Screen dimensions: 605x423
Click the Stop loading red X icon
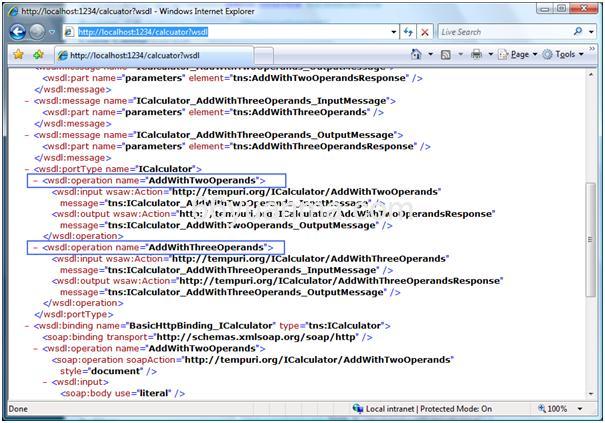425,32
